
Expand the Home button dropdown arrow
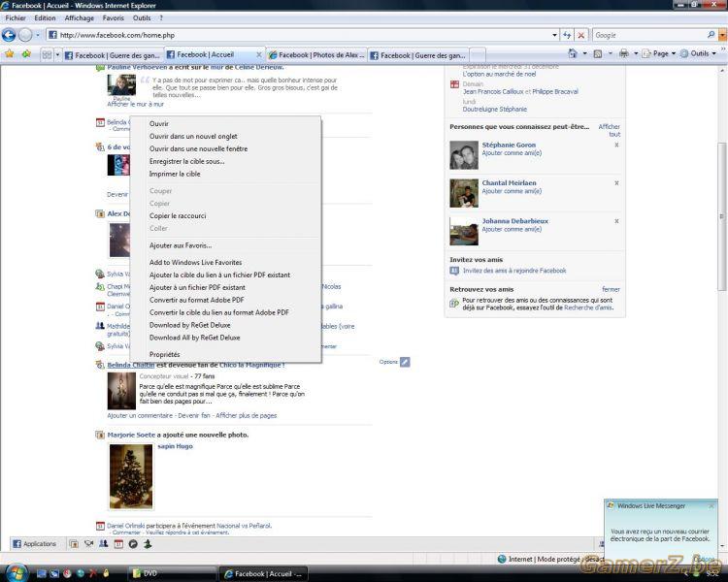[x=584, y=54]
